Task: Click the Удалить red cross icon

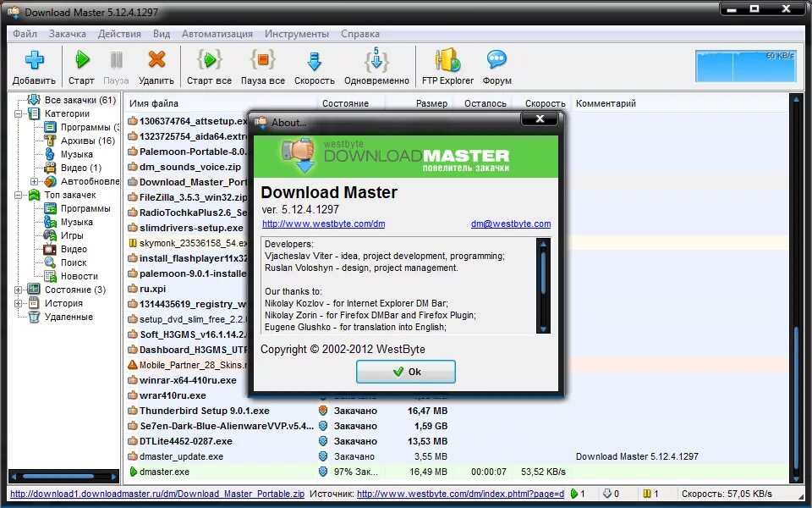Action: [x=156, y=60]
